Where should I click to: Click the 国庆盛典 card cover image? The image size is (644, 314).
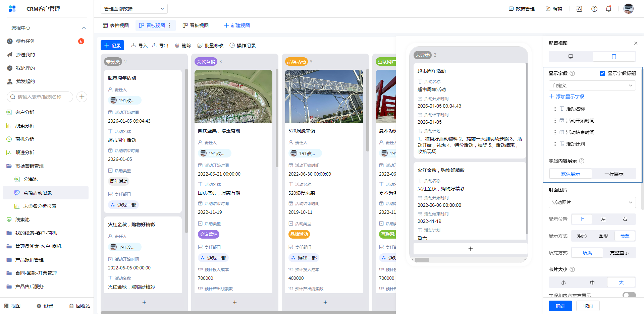click(x=233, y=97)
